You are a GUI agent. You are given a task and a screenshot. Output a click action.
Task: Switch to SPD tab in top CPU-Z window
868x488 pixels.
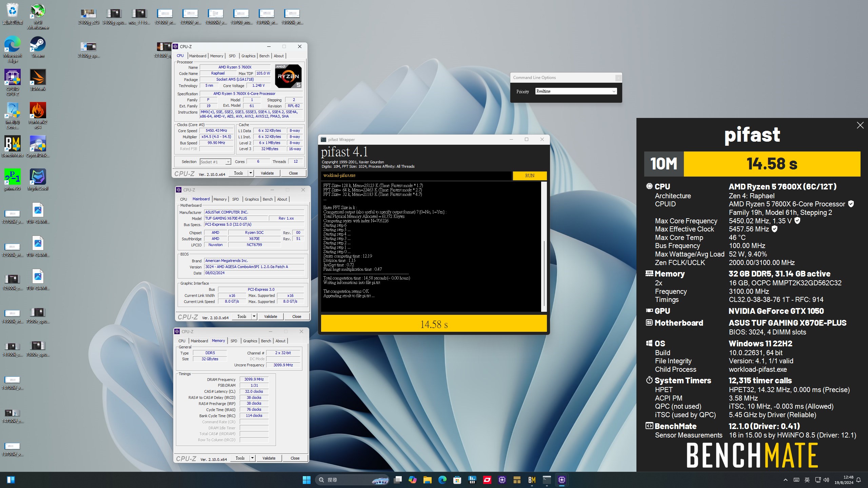point(232,56)
